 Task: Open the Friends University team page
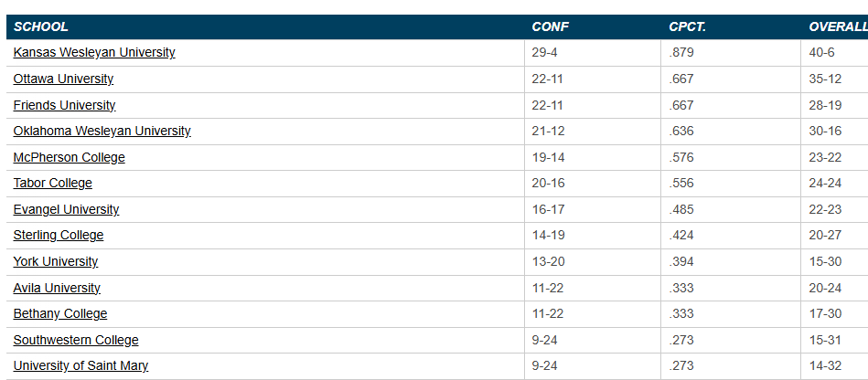pyautogui.click(x=64, y=105)
